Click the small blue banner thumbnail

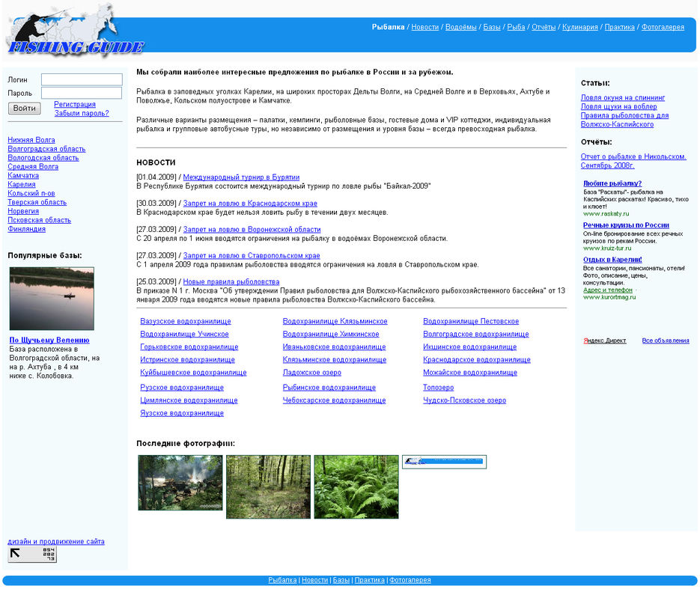(x=444, y=462)
